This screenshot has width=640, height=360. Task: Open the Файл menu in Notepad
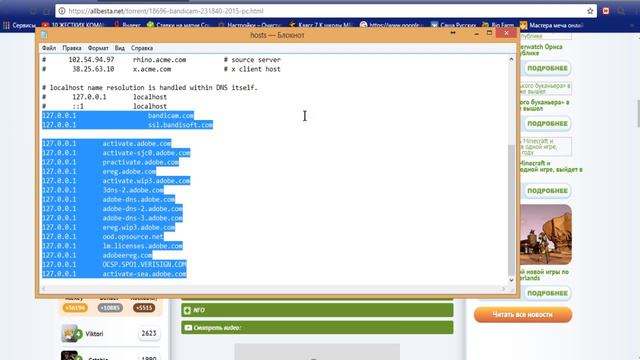click(x=49, y=48)
